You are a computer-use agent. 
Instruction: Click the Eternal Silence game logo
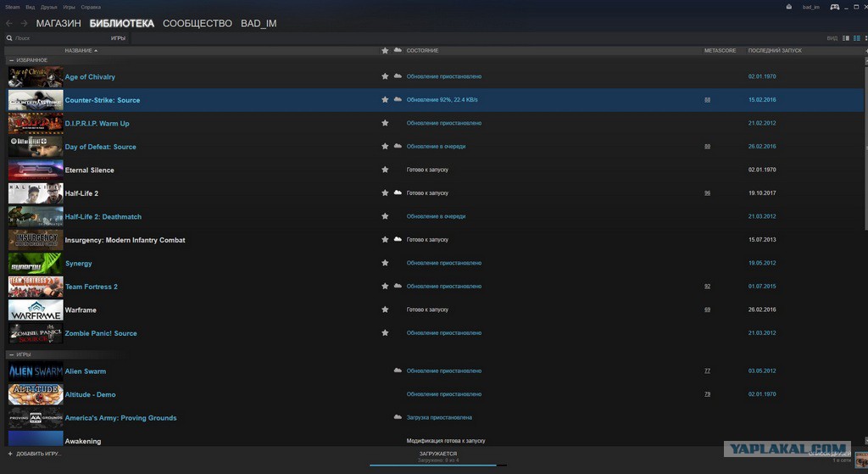click(36, 170)
